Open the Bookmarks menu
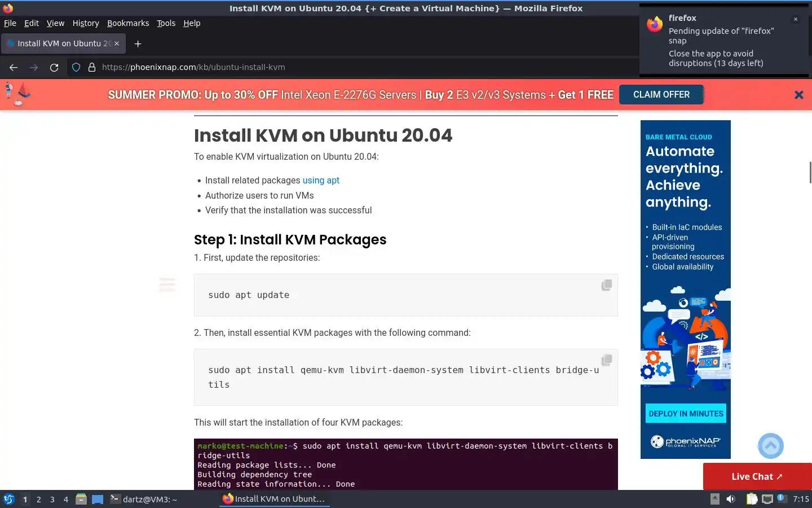812x508 pixels. pos(128,23)
